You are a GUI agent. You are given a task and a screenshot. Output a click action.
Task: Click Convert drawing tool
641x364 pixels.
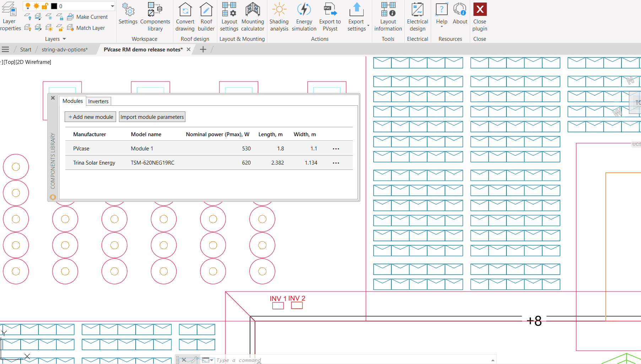coord(185,16)
